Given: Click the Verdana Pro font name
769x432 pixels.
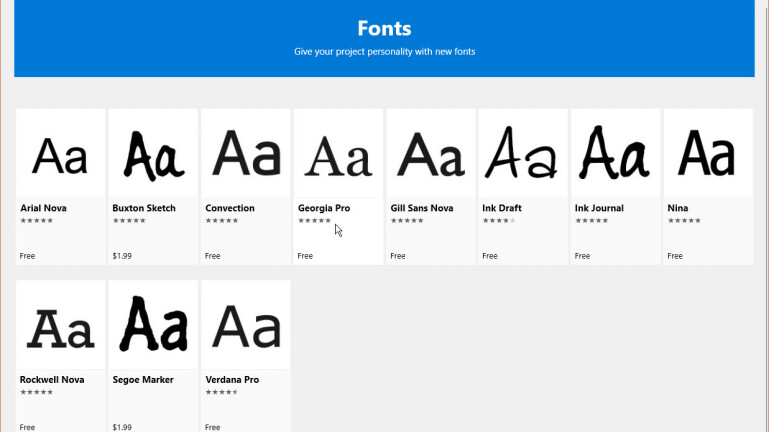Looking at the screenshot, I should pyautogui.click(x=232, y=380).
